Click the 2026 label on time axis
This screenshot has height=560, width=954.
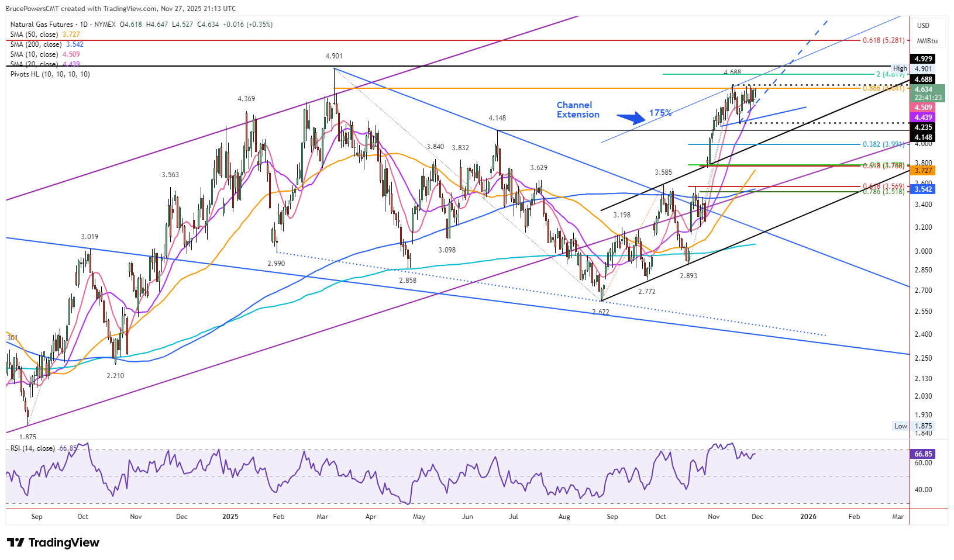(x=808, y=517)
